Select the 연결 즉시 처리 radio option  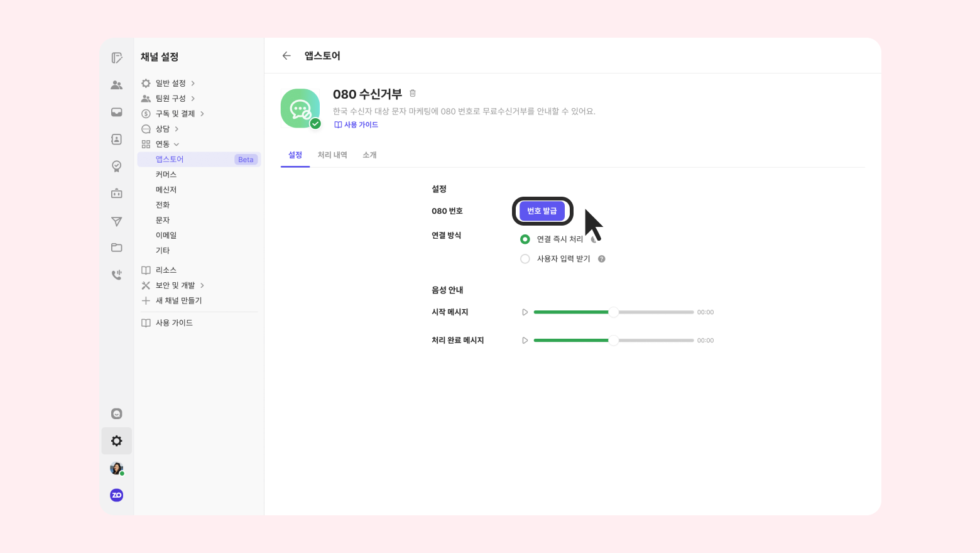point(525,239)
